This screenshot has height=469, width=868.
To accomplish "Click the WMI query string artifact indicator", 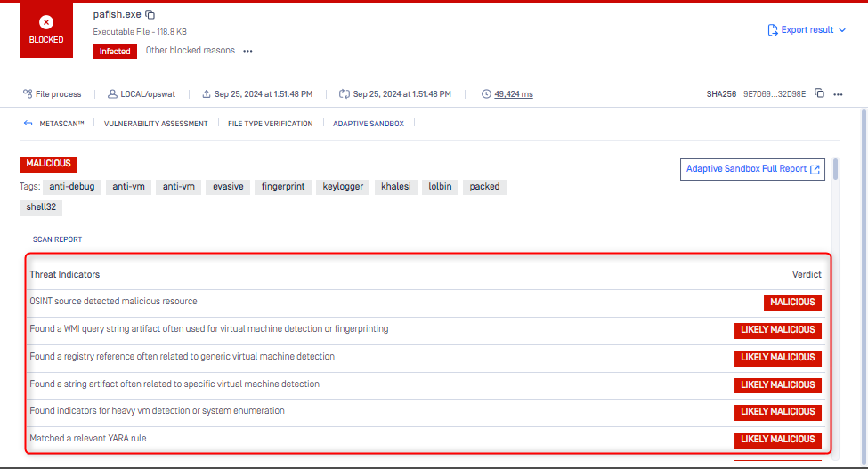I will tap(426, 330).
